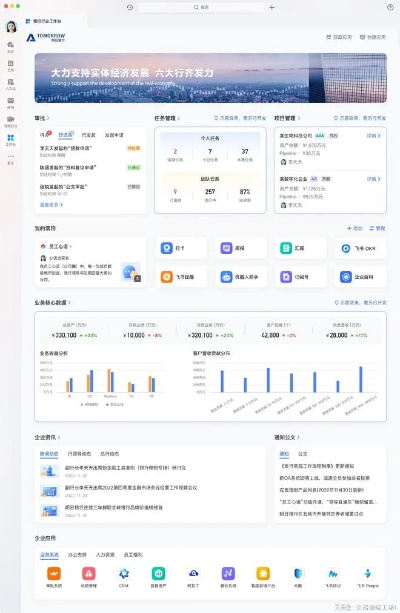
Task: Click the Tomorrow bank logo
Action: pyautogui.click(x=46, y=38)
